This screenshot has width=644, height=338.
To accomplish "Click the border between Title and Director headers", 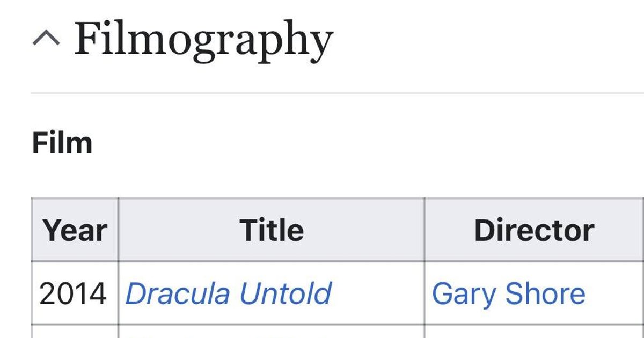I will click(425, 230).
